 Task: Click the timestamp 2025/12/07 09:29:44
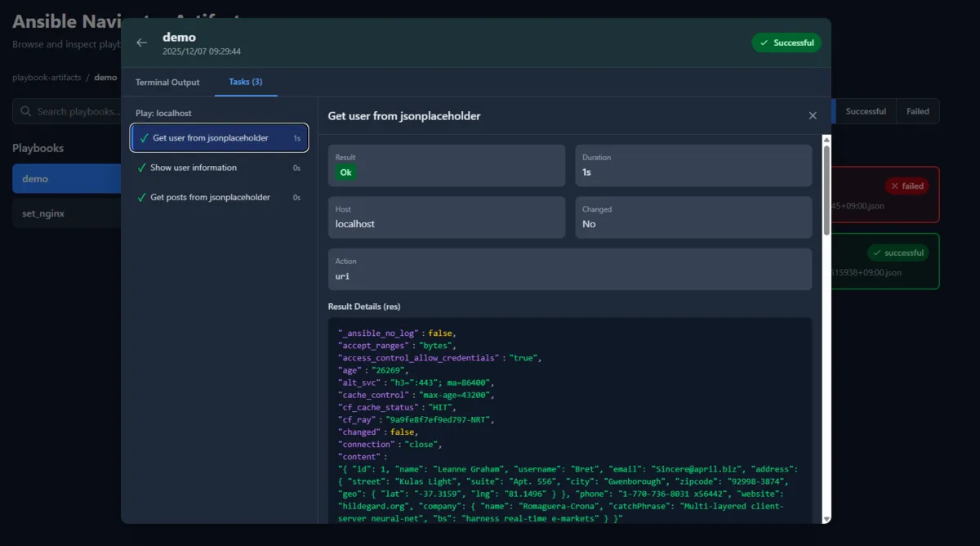click(202, 51)
